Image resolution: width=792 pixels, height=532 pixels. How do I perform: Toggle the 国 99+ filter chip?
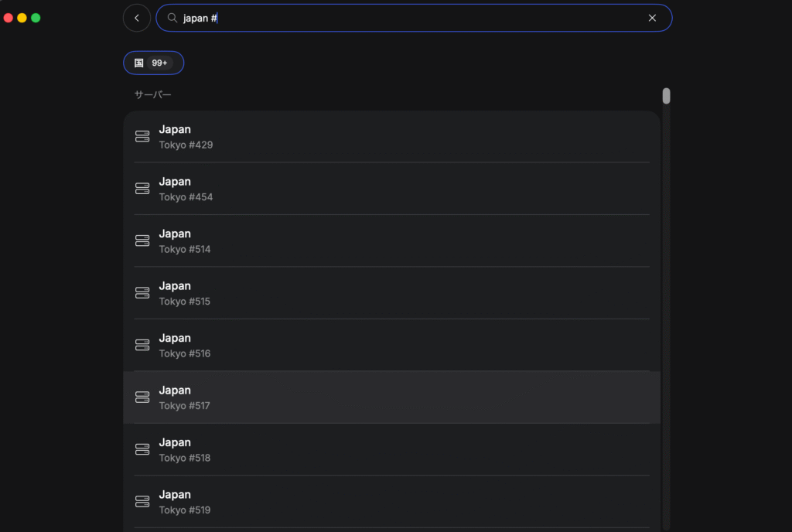click(x=153, y=63)
